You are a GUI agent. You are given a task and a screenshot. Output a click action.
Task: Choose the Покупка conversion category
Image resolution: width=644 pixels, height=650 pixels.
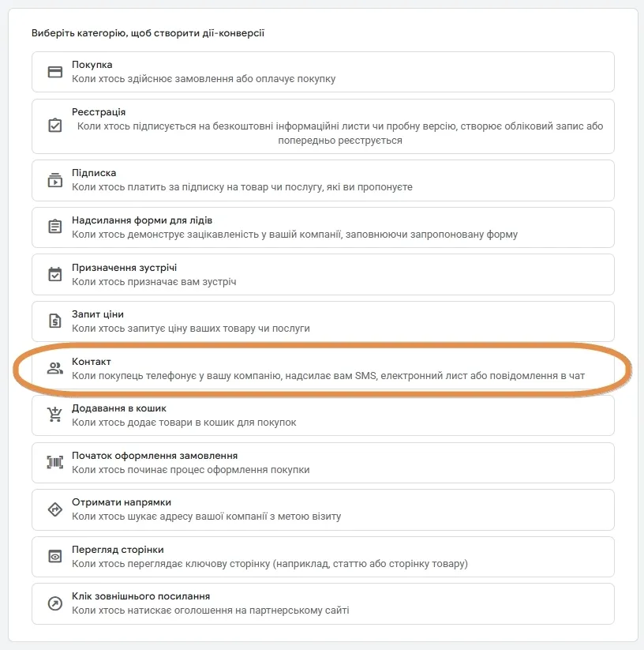point(323,72)
